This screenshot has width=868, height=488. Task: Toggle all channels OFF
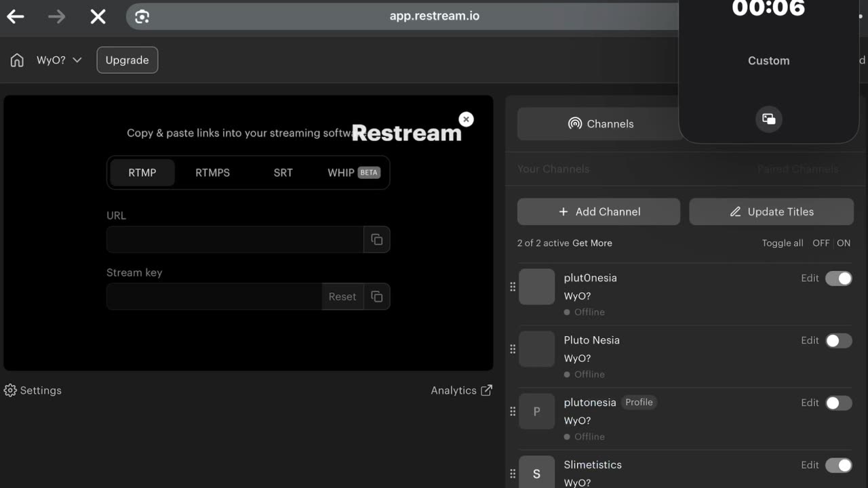821,243
